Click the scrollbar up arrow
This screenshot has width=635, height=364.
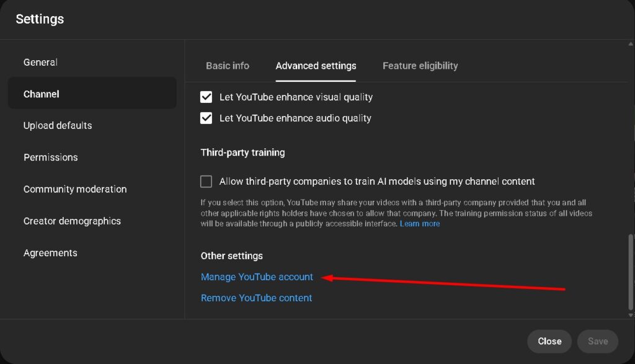[x=631, y=44]
